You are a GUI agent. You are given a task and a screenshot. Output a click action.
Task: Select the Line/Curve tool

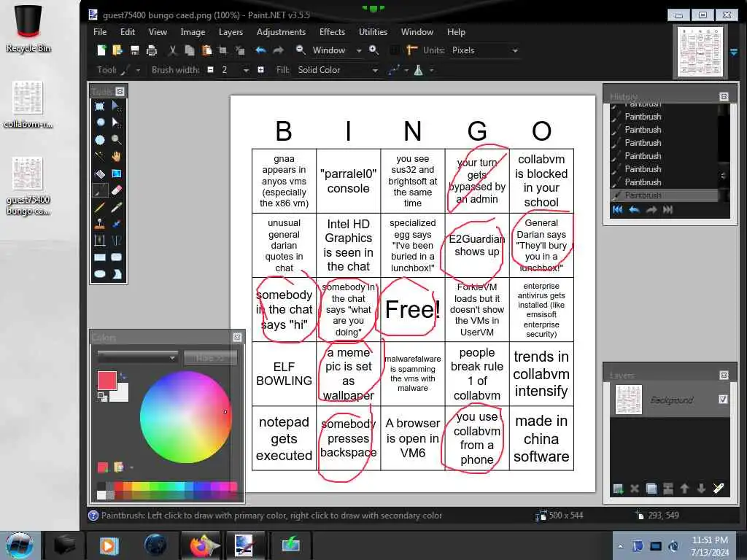(116, 241)
